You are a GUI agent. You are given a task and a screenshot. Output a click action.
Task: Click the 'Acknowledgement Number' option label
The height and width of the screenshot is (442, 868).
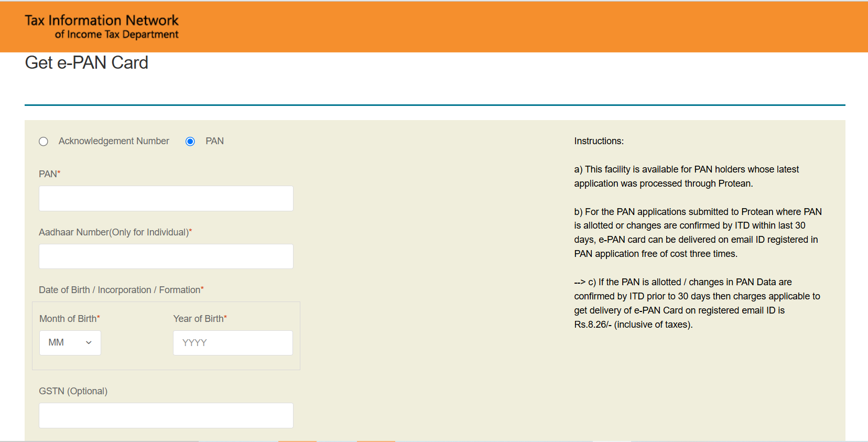point(114,141)
